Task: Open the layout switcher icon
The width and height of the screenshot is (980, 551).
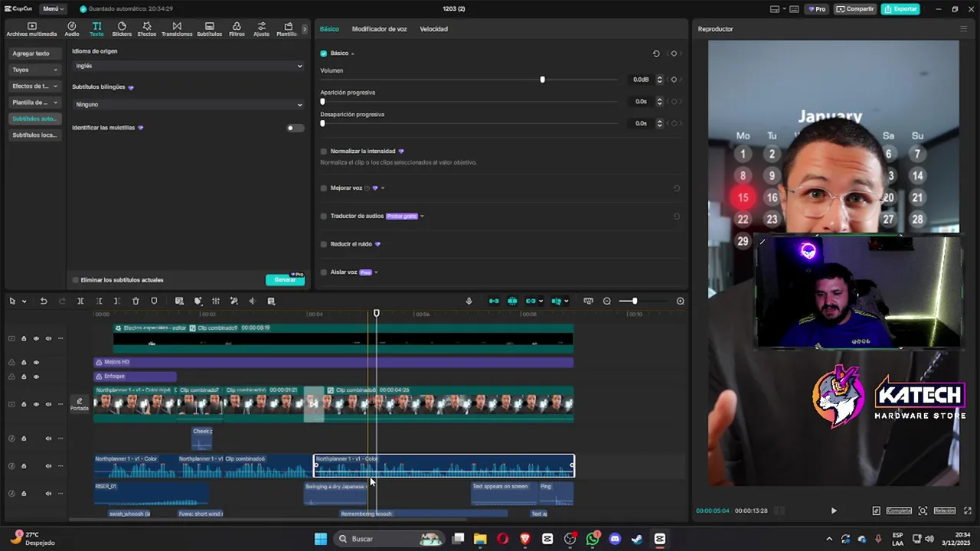Action: point(775,9)
